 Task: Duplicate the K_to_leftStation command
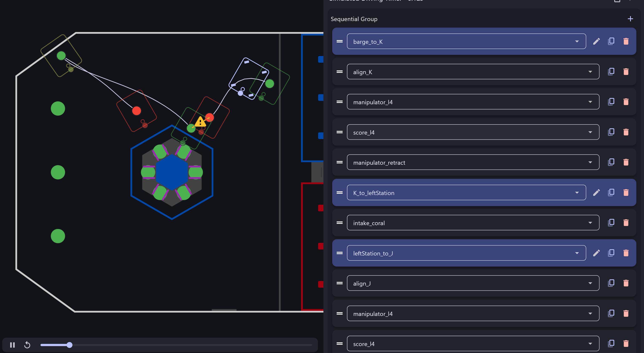(x=611, y=192)
